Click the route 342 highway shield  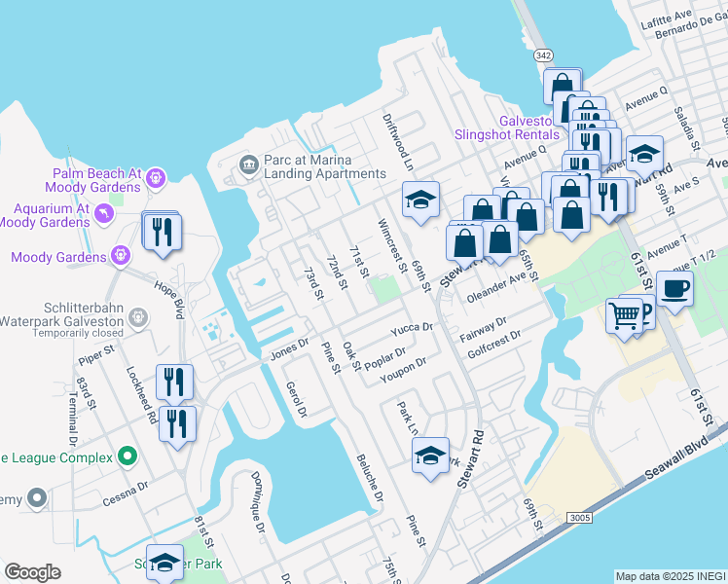(543, 55)
